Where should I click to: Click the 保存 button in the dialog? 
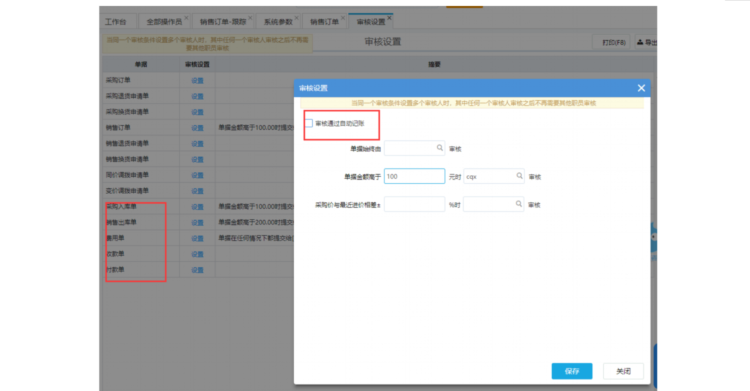[572, 371]
